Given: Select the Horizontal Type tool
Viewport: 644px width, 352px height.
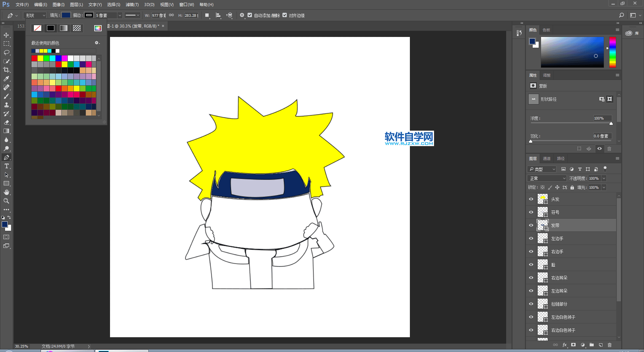Looking at the screenshot, I should click(x=6, y=166).
